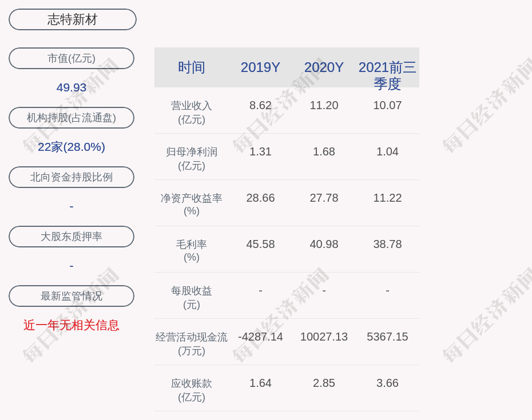This screenshot has height=420, width=532.
Task: Click the 2019Y gross margin value 45.58
Action: [260, 244]
